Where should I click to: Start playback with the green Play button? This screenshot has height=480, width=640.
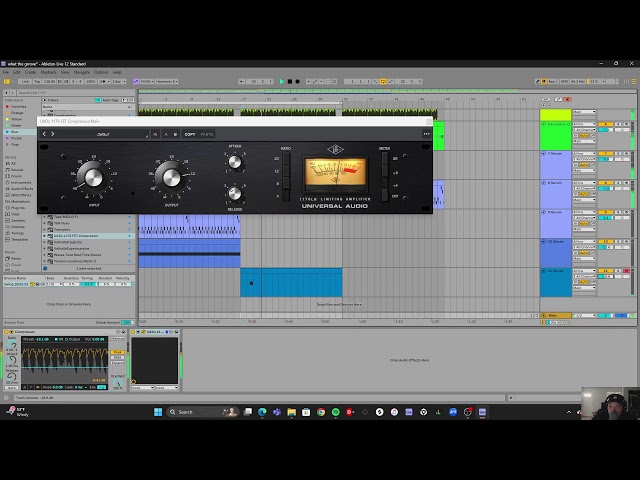tap(282, 82)
